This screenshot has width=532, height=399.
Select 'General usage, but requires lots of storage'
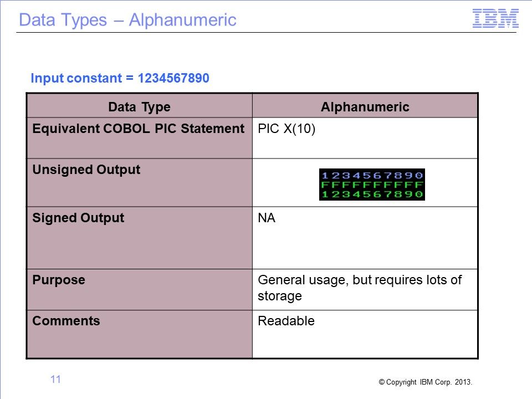[360, 288]
